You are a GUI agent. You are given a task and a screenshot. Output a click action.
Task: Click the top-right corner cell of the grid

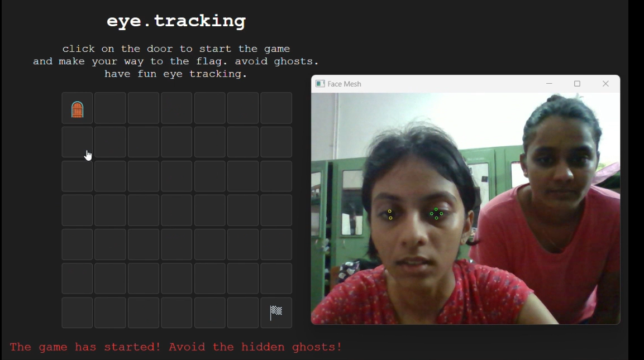click(276, 108)
